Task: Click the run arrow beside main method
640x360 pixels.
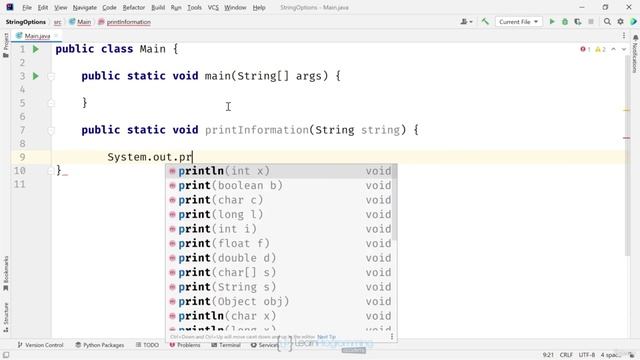Action: [36, 76]
